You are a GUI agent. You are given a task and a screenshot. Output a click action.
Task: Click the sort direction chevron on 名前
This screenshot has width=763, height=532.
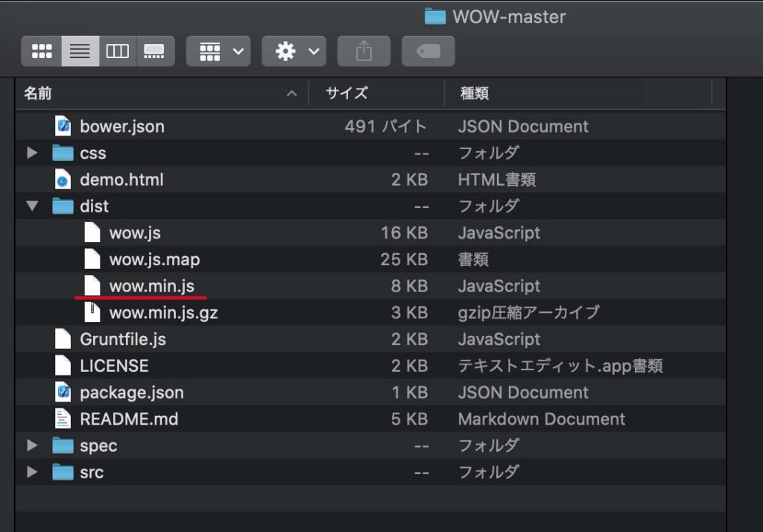(291, 94)
